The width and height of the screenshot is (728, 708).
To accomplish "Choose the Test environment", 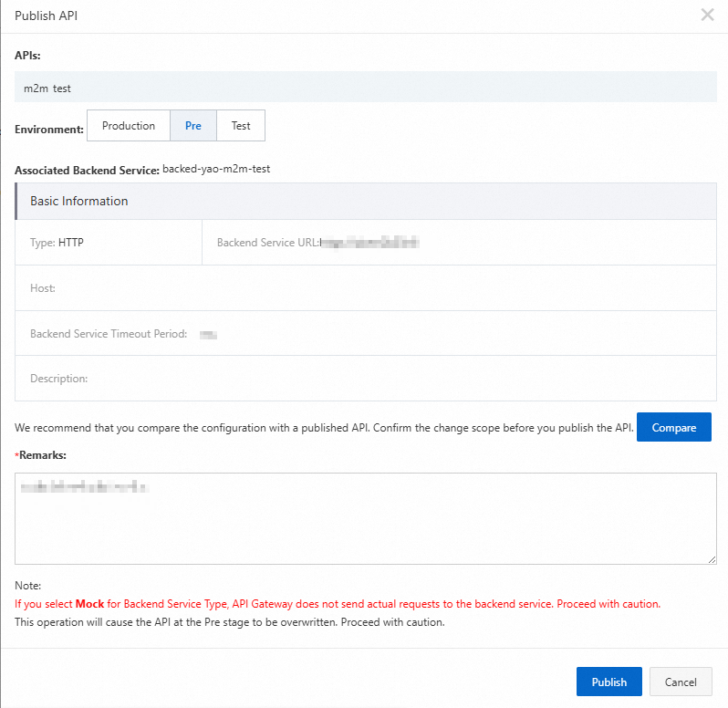I will (241, 126).
